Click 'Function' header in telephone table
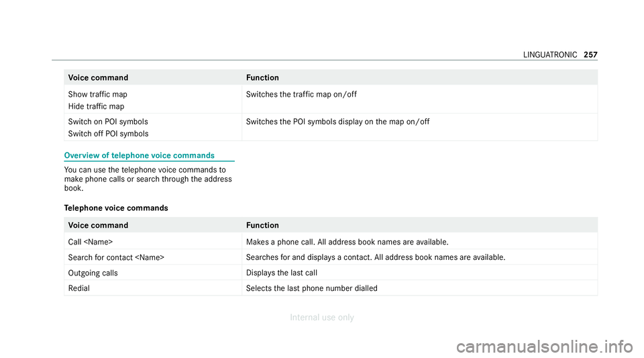This screenshot has width=644, height=358. click(x=262, y=225)
